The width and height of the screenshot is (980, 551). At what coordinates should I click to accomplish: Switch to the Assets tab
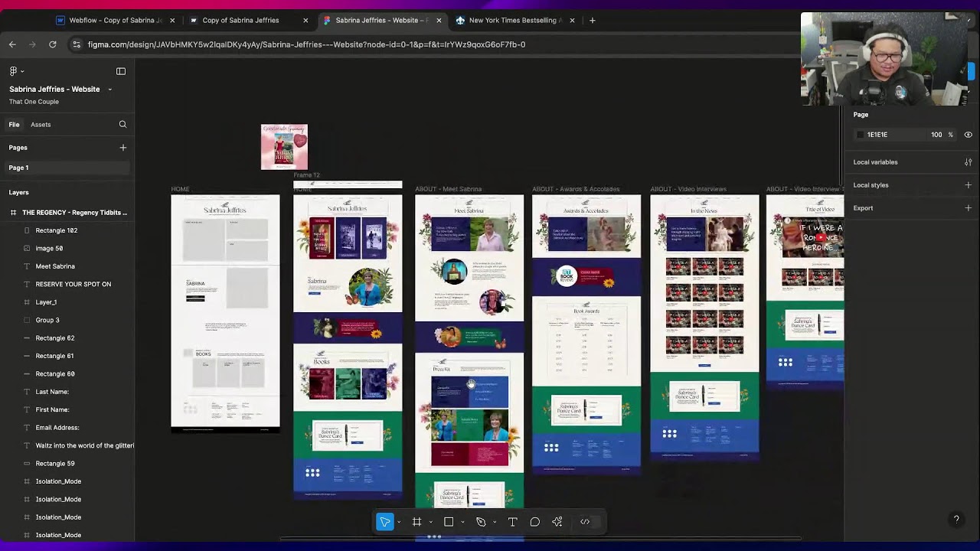pyautogui.click(x=41, y=125)
